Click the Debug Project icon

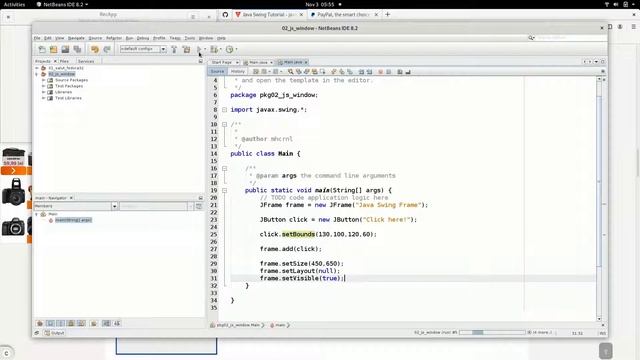(214, 49)
